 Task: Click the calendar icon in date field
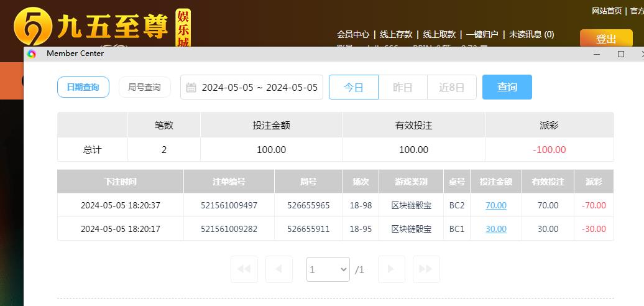click(191, 88)
